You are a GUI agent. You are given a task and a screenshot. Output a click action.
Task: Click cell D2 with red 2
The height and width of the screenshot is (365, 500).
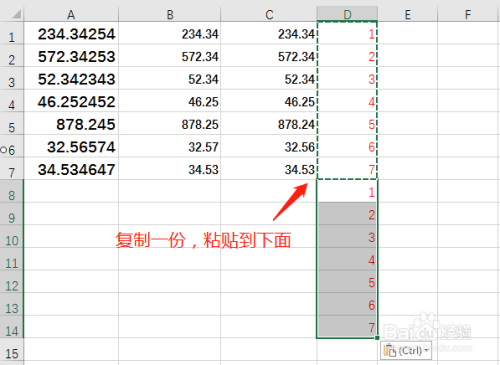[347, 56]
